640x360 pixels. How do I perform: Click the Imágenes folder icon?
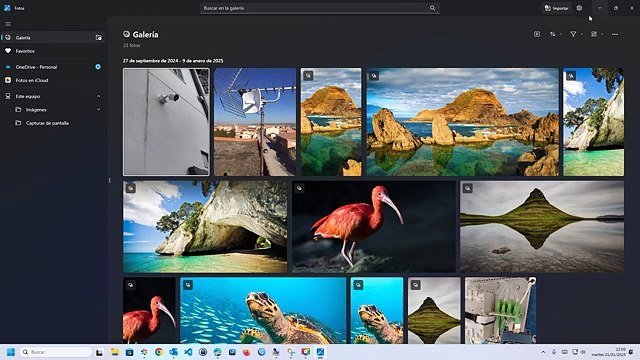coord(18,110)
